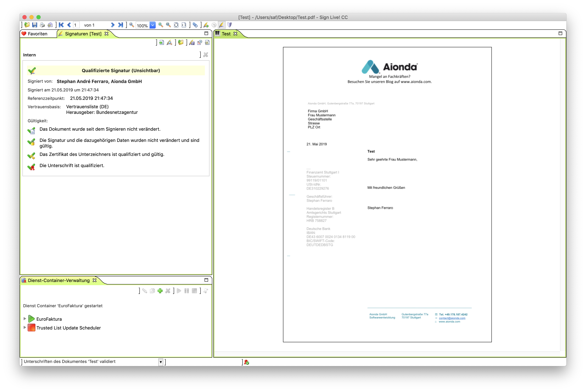Copy the service container
The height and width of the screenshot is (392, 586).
point(152,291)
